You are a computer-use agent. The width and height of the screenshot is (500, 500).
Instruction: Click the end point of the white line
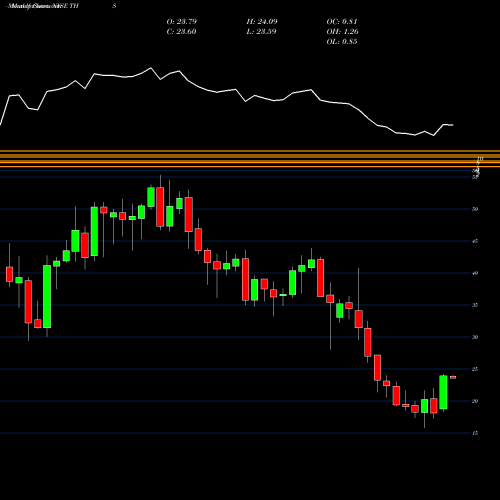tap(453, 125)
